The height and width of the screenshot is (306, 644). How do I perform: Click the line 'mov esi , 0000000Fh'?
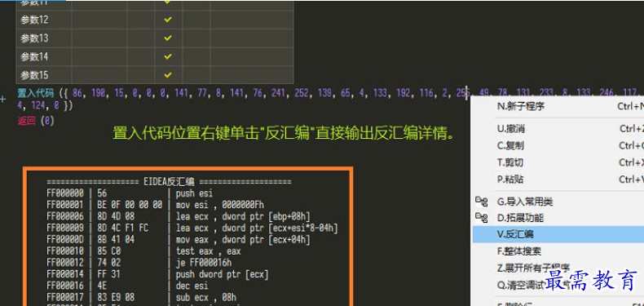click(x=220, y=205)
